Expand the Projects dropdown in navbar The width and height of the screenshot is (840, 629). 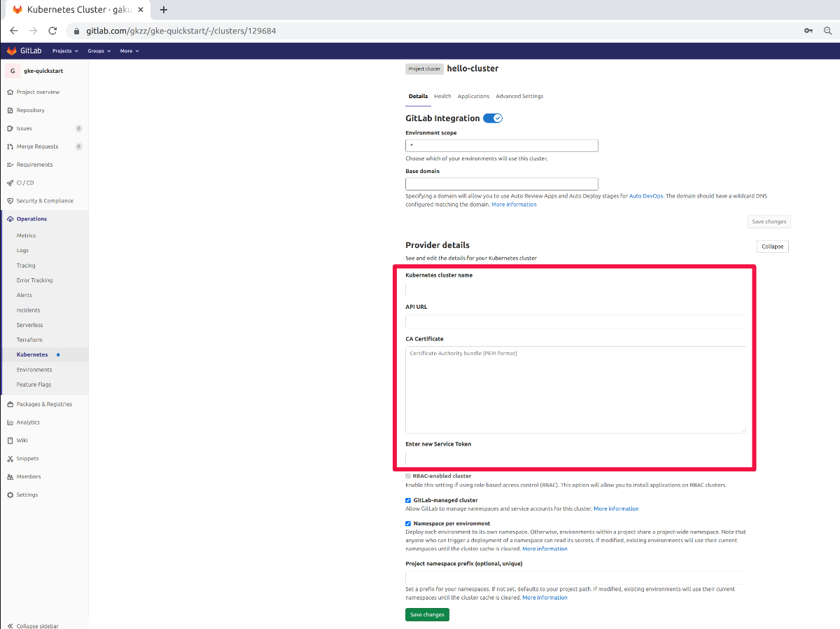64,51
